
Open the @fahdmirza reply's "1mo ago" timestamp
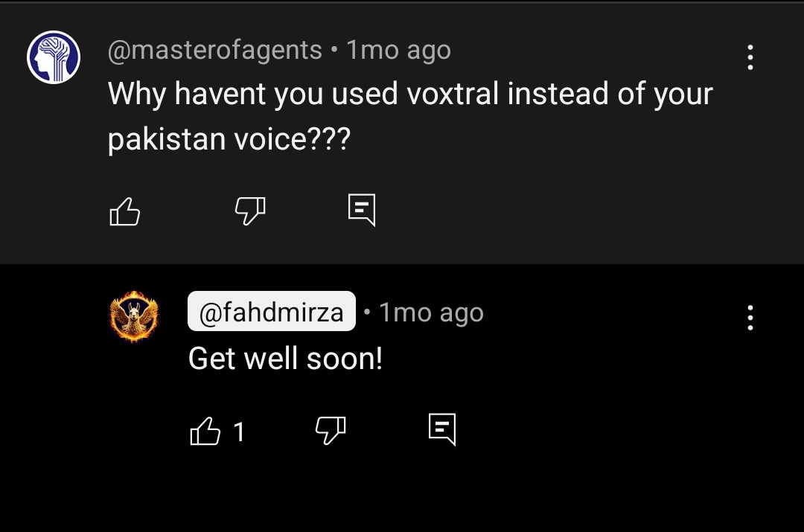[431, 312]
